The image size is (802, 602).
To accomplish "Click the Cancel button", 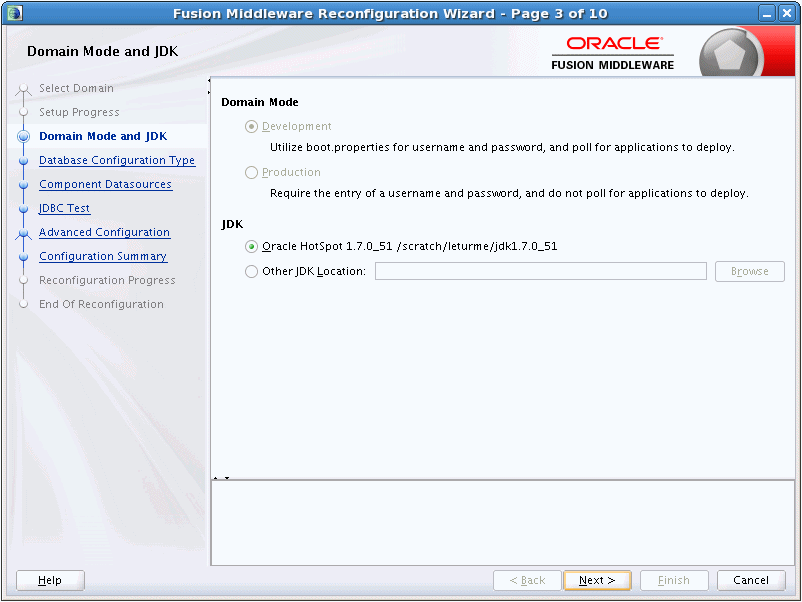I will pyautogui.click(x=751, y=580).
